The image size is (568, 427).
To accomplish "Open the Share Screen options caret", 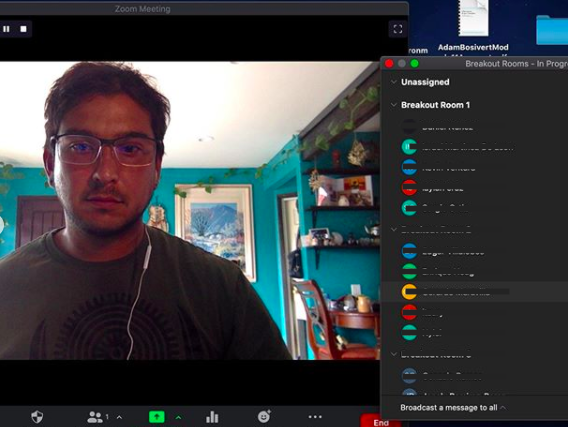I will click(x=178, y=417).
